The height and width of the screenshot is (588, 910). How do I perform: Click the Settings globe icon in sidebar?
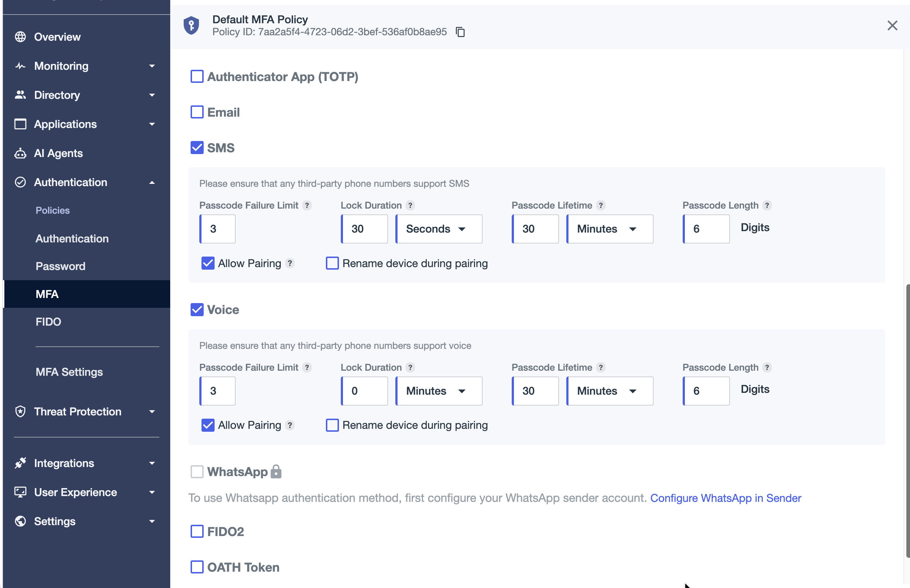pyautogui.click(x=20, y=521)
